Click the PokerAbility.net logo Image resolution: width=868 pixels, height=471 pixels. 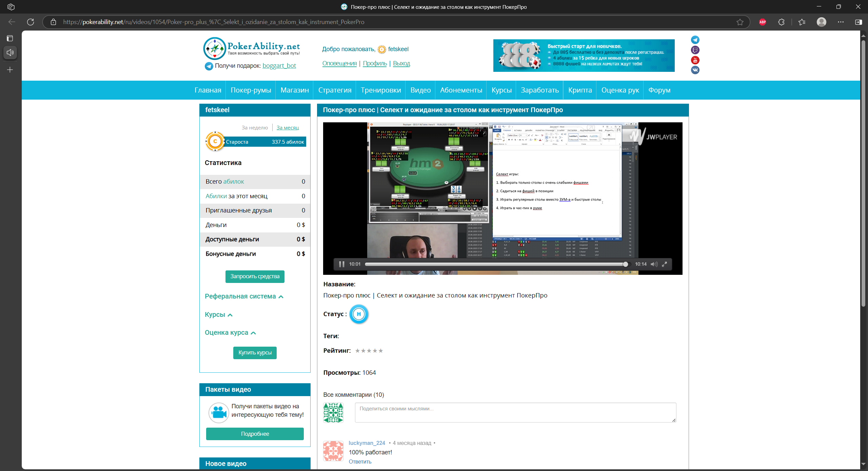pyautogui.click(x=251, y=48)
